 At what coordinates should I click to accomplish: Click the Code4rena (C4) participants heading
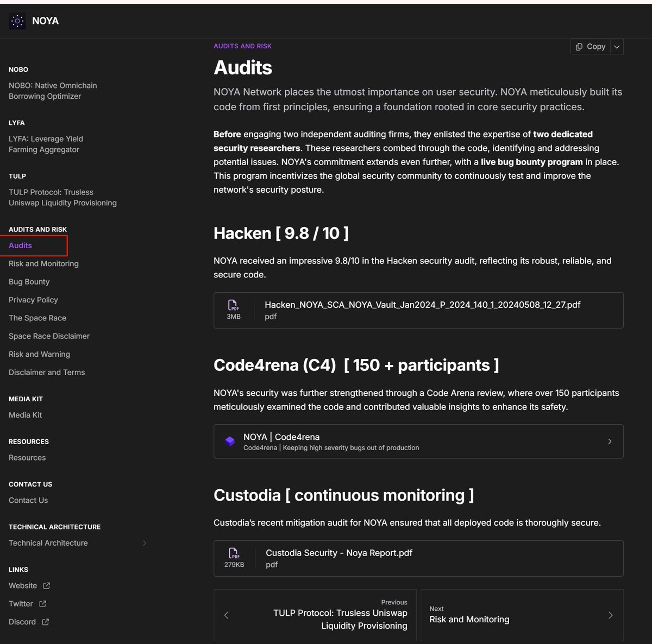pos(356,365)
